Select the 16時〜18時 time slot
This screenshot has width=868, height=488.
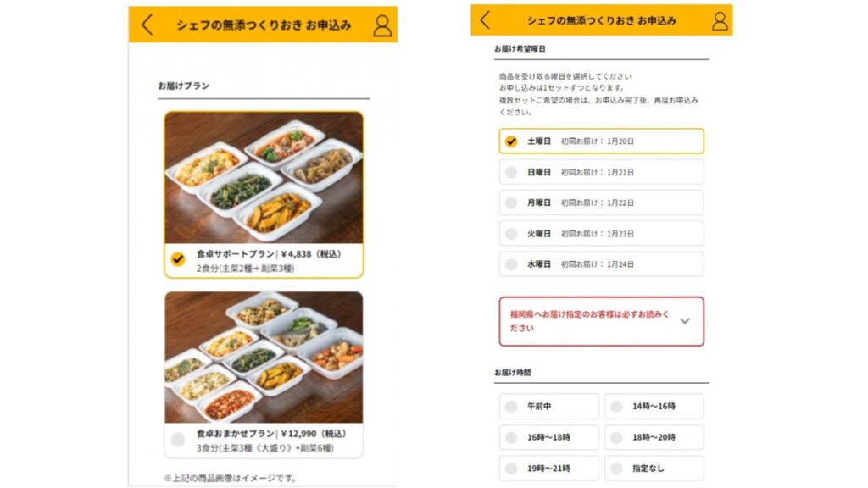pyautogui.click(x=548, y=437)
